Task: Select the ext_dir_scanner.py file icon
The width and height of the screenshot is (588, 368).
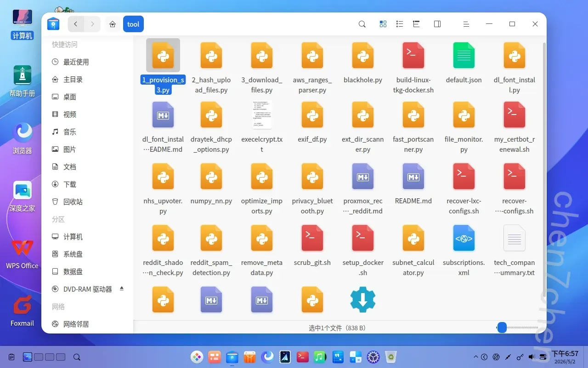Action: pyautogui.click(x=363, y=115)
